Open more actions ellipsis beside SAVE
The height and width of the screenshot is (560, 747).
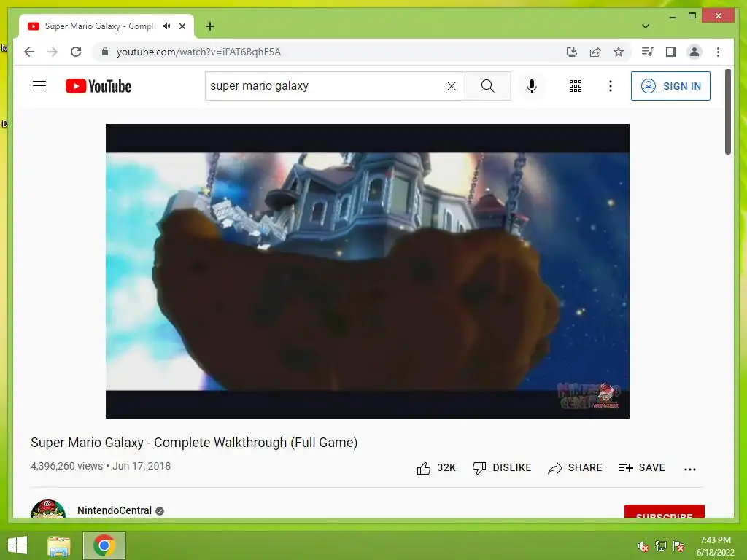(x=690, y=469)
